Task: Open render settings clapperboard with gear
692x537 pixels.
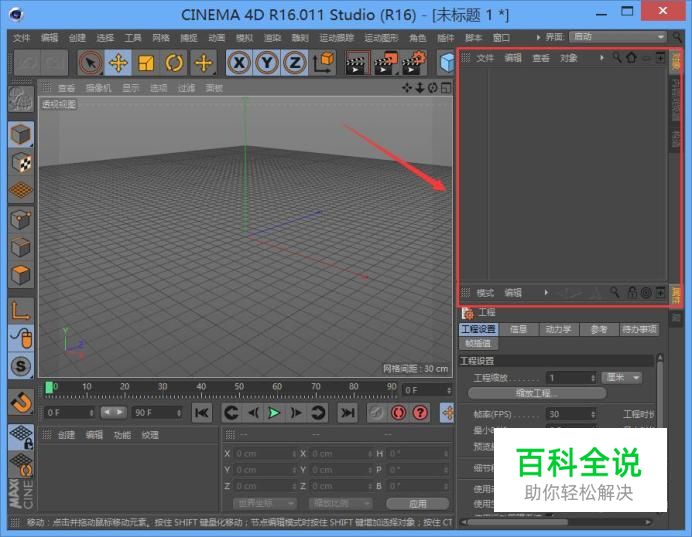Action: 414,63
